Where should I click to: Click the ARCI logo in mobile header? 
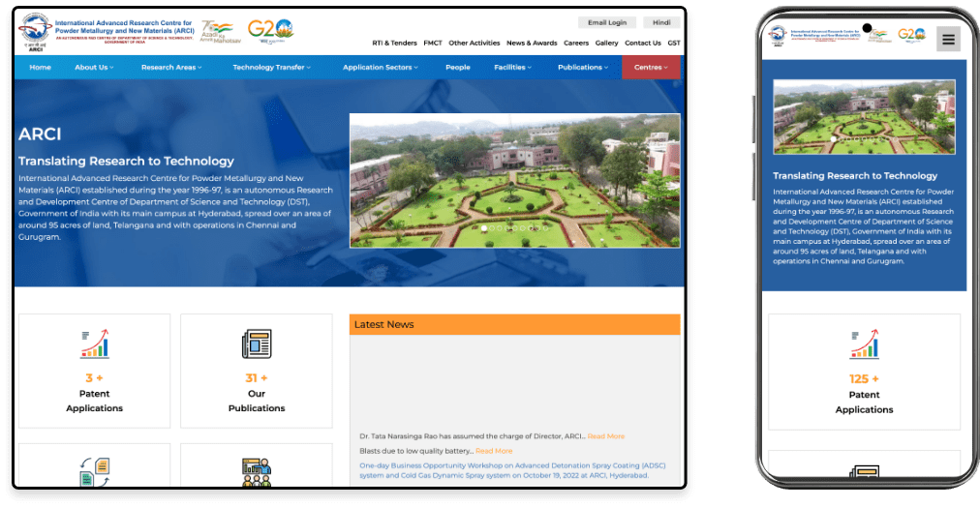(x=778, y=36)
